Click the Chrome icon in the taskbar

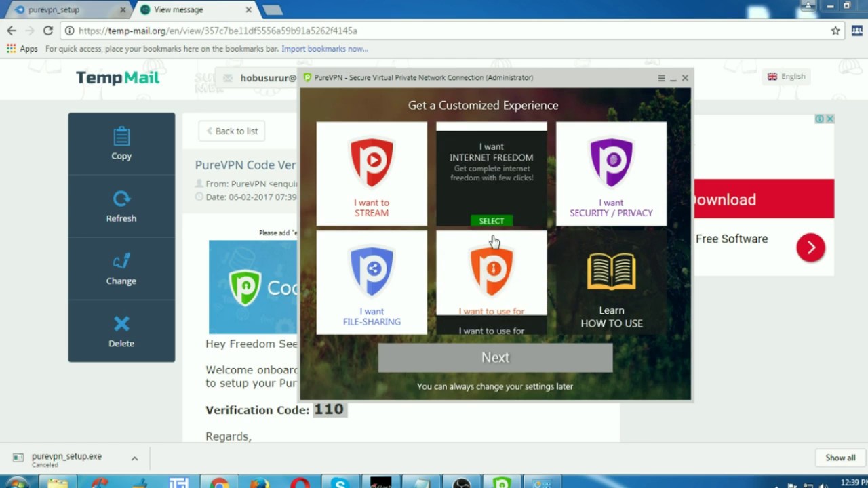pyautogui.click(x=219, y=484)
